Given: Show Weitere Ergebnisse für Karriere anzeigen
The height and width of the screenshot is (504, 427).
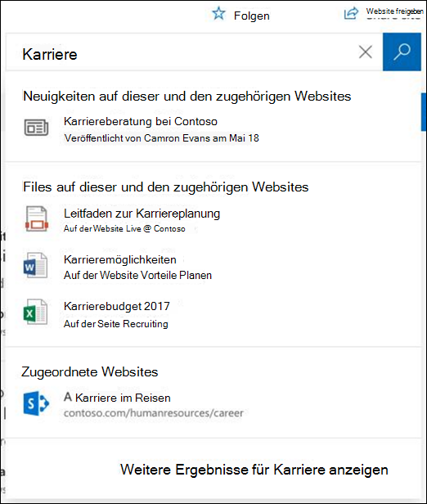Looking at the screenshot, I should pyautogui.click(x=254, y=470).
